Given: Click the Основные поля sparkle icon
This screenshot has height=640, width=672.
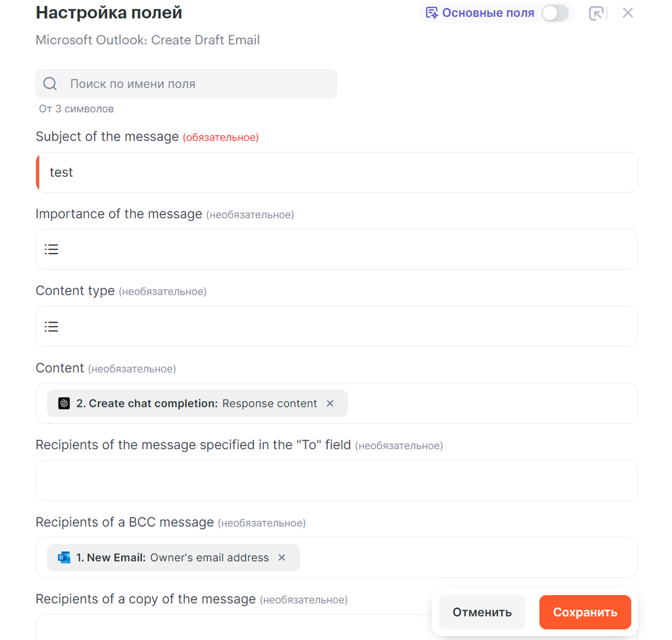Looking at the screenshot, I should [x=432, y=13].
